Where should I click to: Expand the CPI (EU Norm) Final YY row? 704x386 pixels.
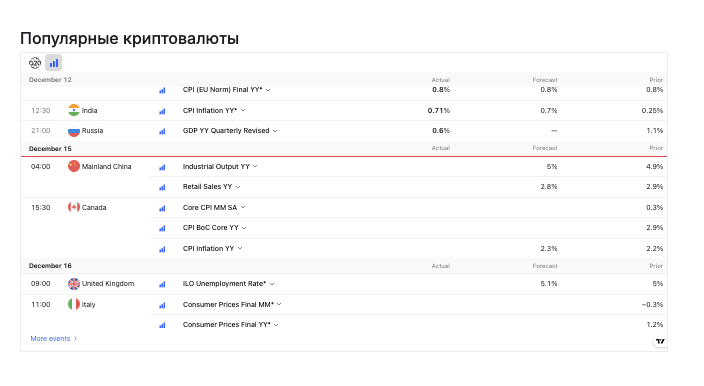coord(268,90)
